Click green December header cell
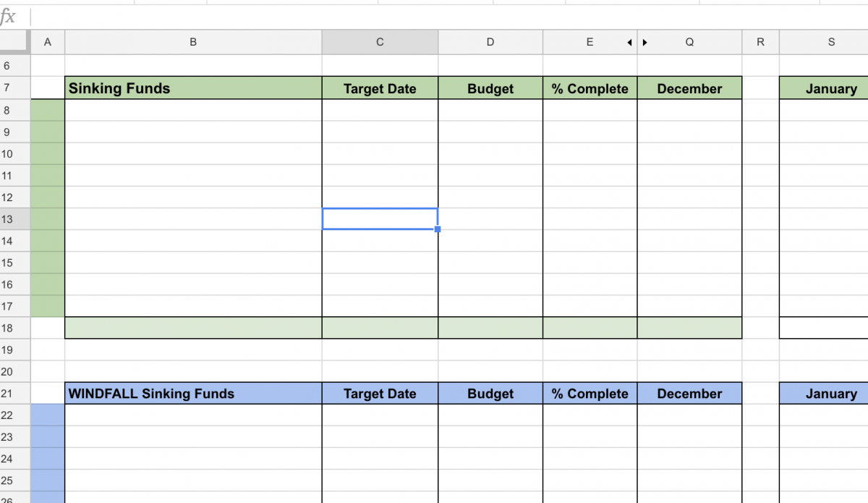 click(x=689, y=88)
